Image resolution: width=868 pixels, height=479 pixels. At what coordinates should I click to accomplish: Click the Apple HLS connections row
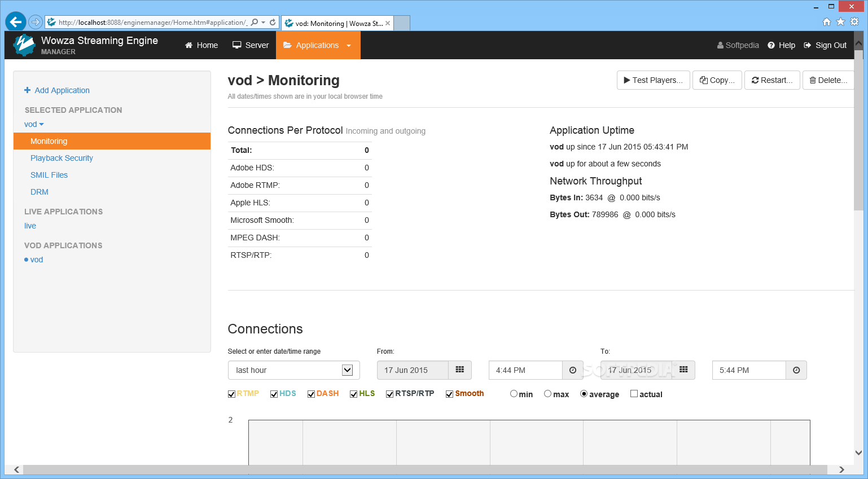point(300,203)
